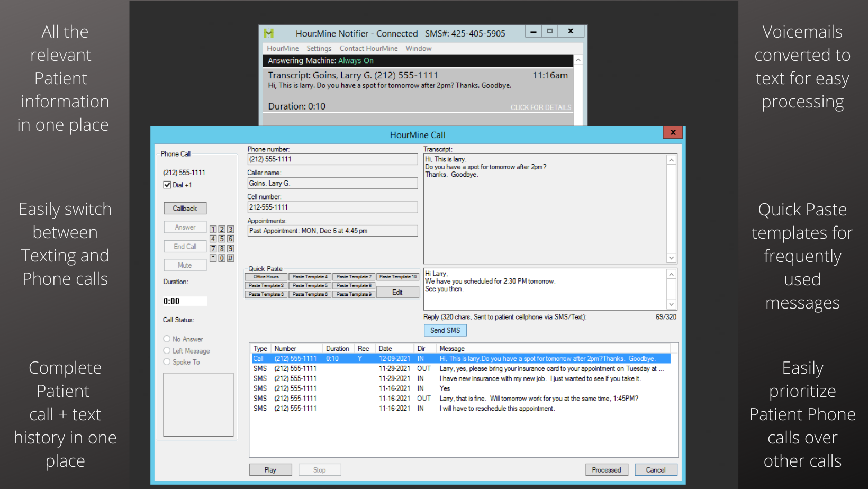Select the Spoke To call status
The image size is (868, 489).
[x=167, y=362]
